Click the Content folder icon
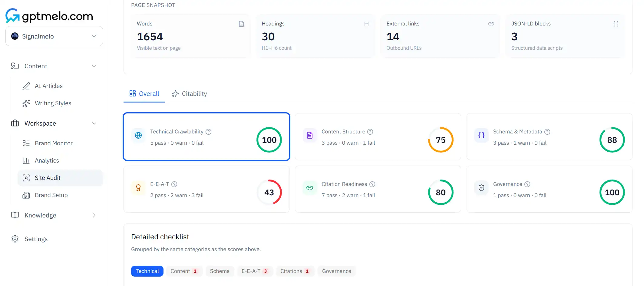 pyautogui.click(x=15, y=66)
